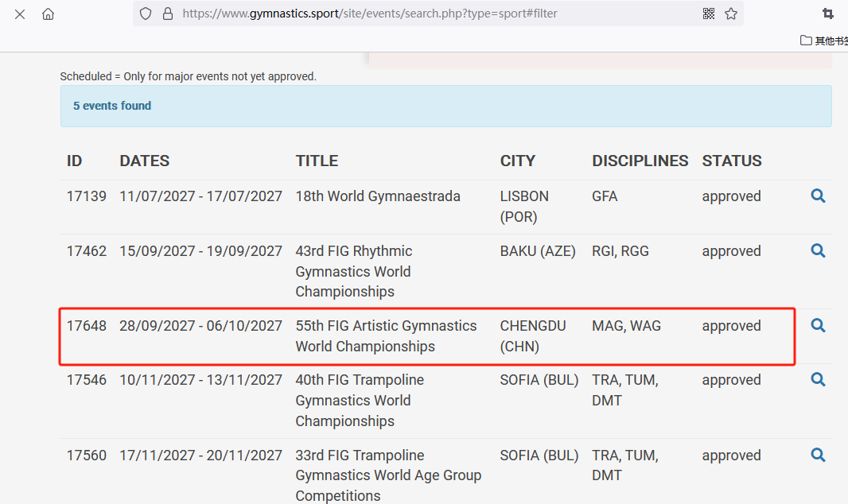Click the DATES column header

click(144, 161)
